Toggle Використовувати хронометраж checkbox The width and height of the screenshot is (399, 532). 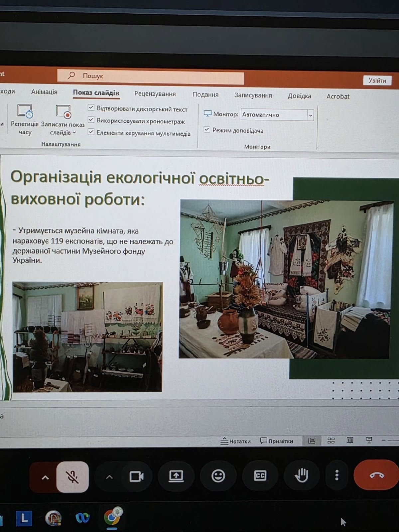pos(91,120)
